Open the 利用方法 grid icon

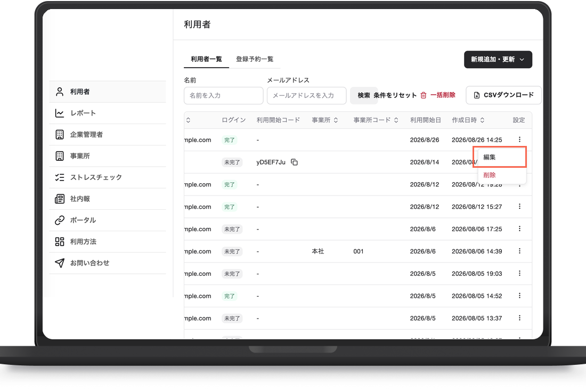pos(60,242)
